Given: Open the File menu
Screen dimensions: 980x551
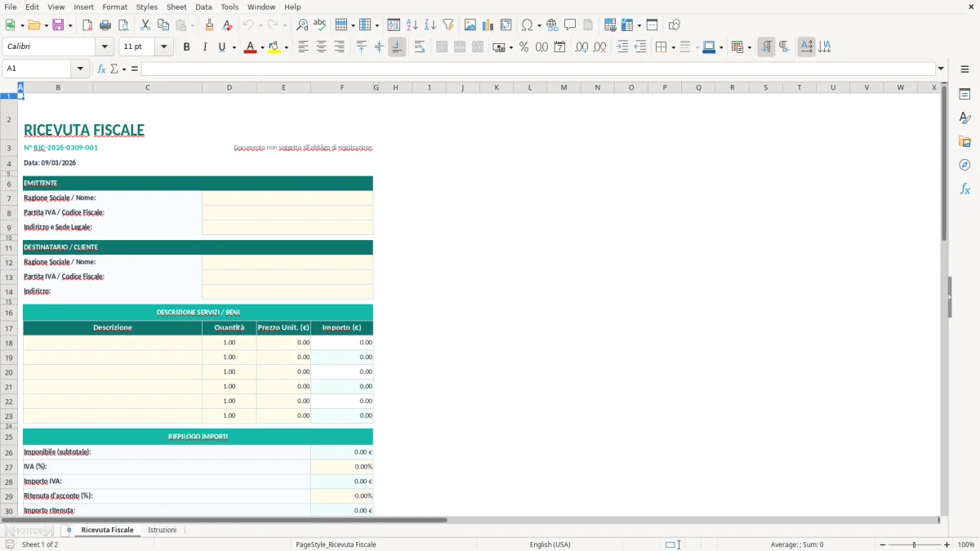Looking at the screenshot, I should 11,7.
